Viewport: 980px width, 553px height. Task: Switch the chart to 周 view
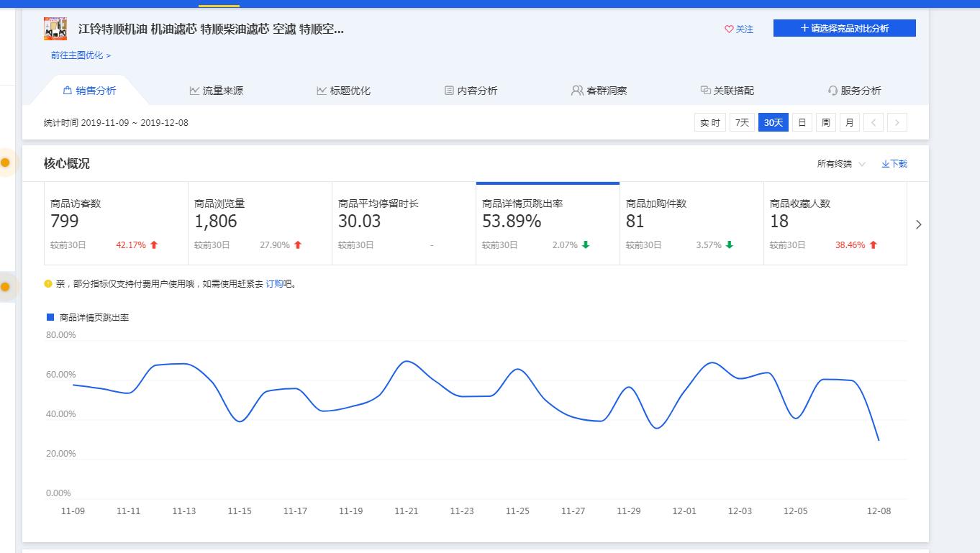[x=825, y=122]
